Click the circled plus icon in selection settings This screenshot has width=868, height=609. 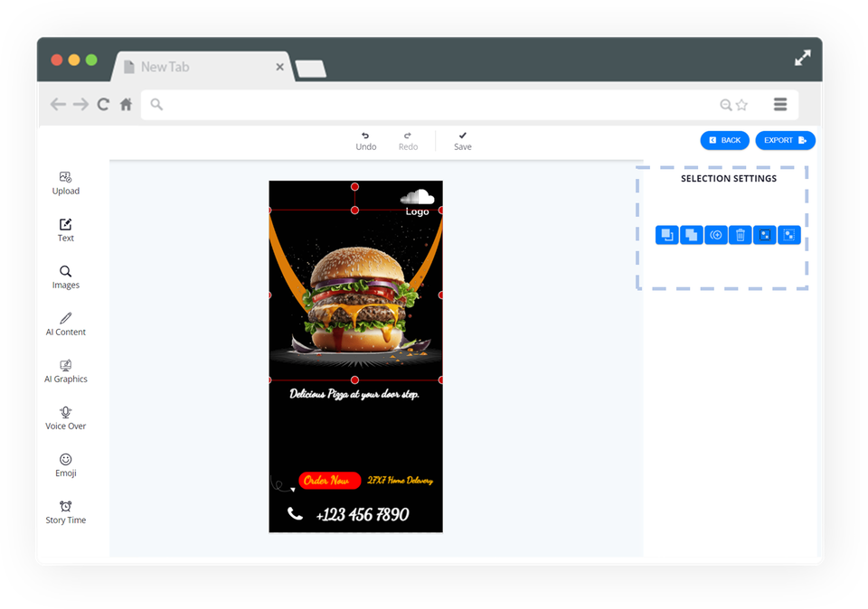pos(716,235)
